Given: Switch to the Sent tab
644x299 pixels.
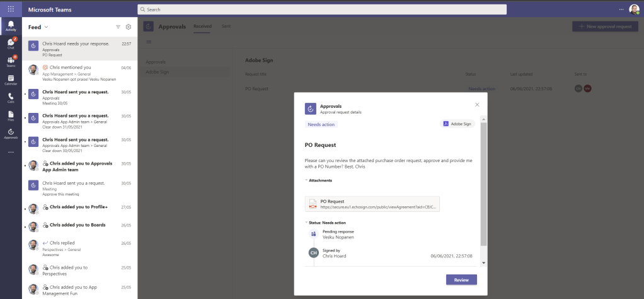Looking at the screenshot, I should [226, 26].
